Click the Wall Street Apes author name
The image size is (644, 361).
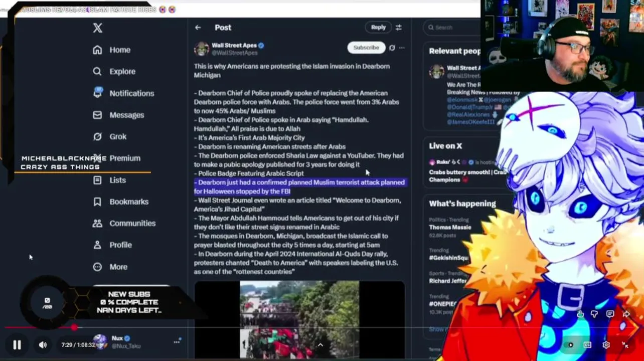(x=234, y=45)
